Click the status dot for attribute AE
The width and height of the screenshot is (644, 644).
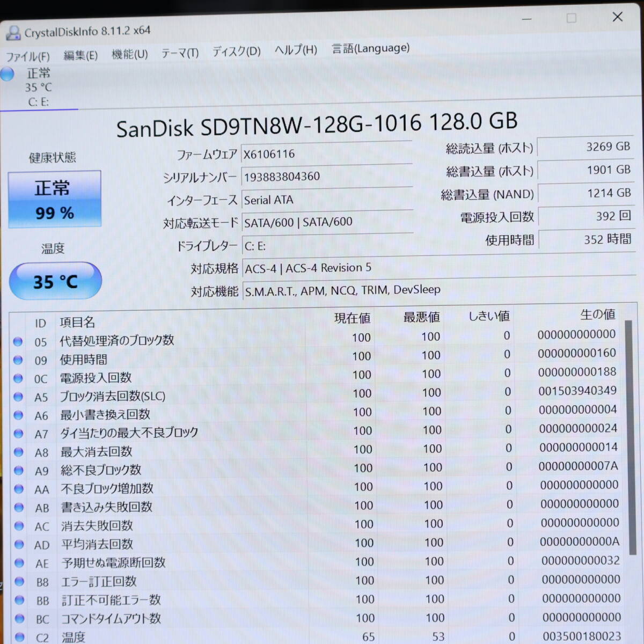(x=19, y=563)
